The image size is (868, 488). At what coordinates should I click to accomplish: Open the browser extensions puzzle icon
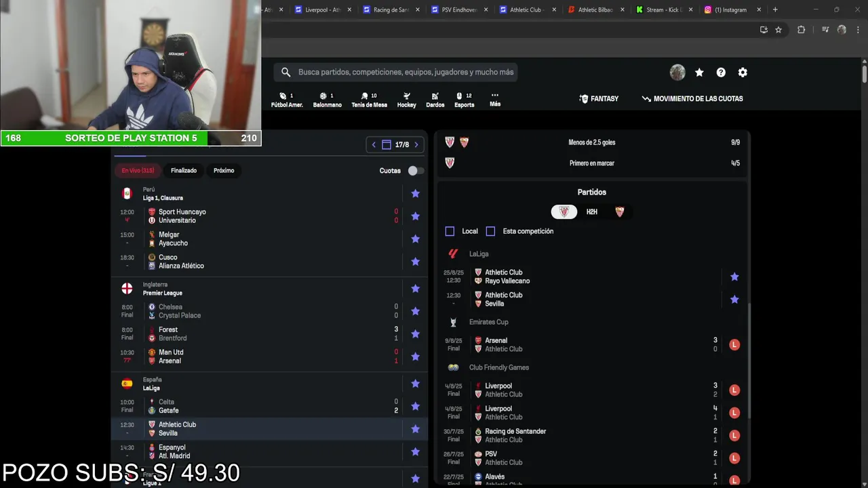[x=801, y=30]
